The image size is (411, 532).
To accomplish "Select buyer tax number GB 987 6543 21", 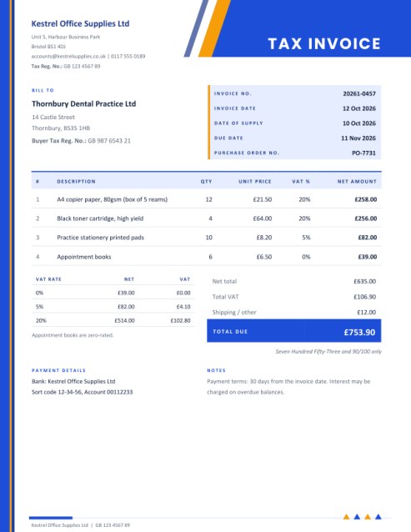I will tap(109, 141).
